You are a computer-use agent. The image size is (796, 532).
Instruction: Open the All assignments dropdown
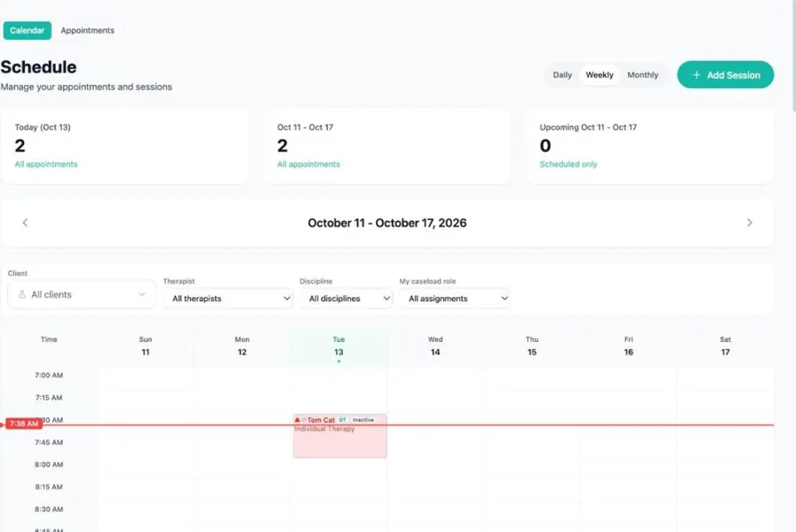pos(455,298)
